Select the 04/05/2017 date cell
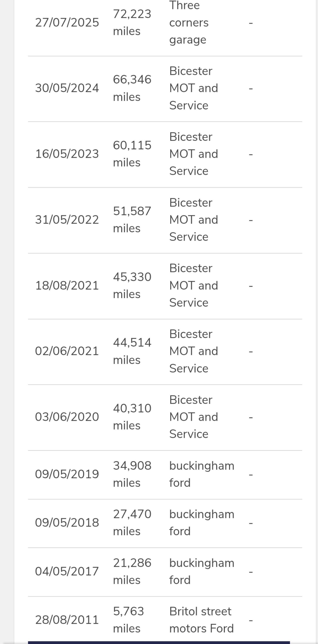Screen dimensions: 318x644 [67, 571]
